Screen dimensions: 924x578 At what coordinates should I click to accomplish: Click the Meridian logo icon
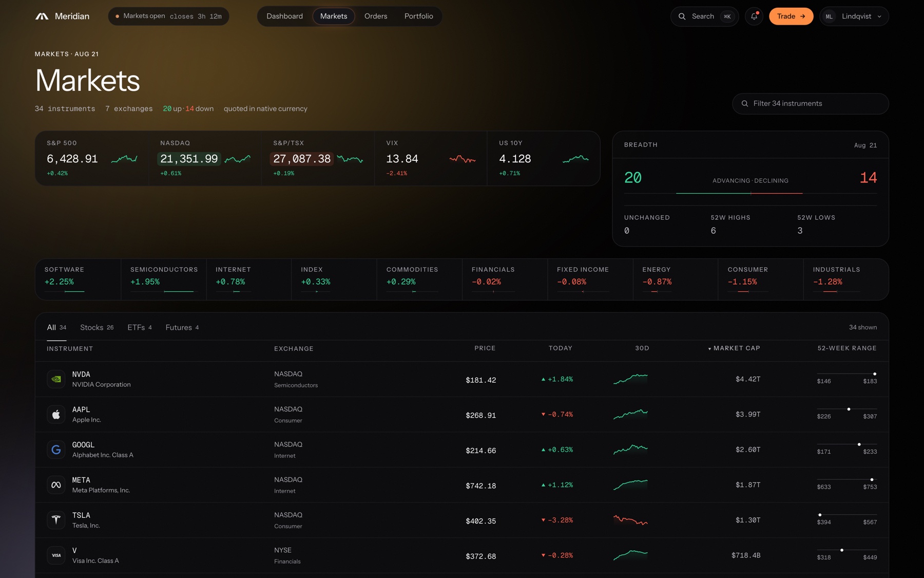point(42,16)
